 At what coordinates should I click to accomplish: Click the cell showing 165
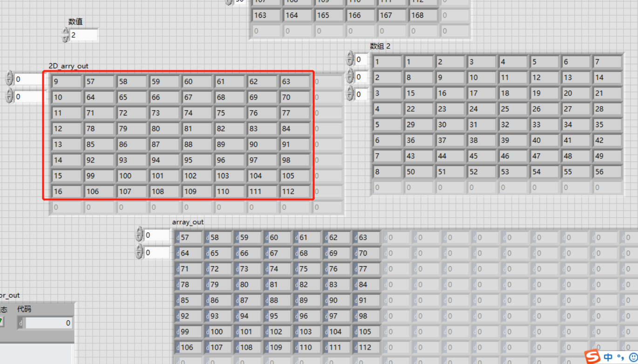[330, 15]
